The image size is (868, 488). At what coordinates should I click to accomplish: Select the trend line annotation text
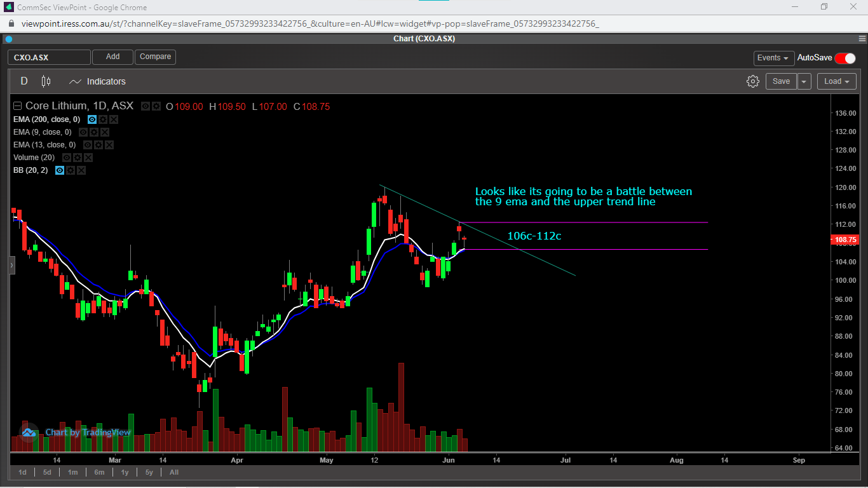[583, 196]
